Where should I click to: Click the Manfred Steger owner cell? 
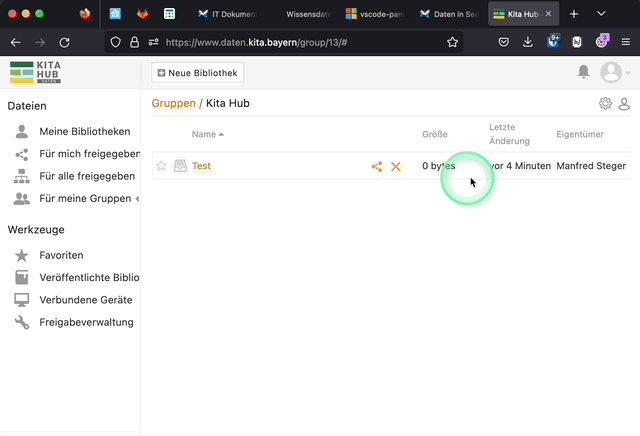[x=591, y=166]
